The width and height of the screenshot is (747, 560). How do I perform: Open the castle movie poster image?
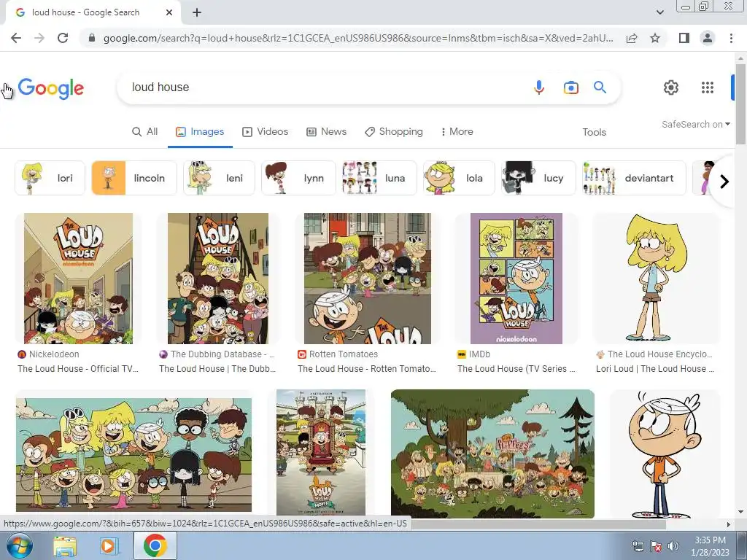tap(321, 453)
